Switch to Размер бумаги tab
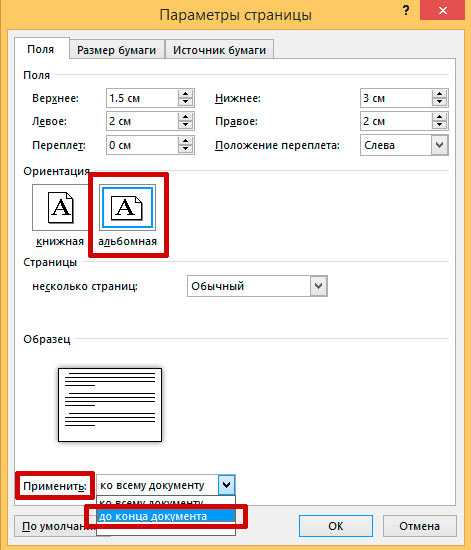 pyautogui.click(x=116, y=50)
